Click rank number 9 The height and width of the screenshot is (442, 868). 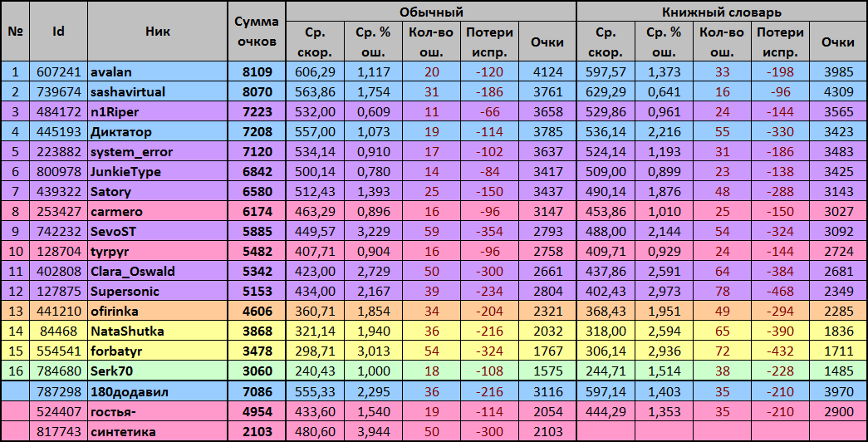click(x=16, y=232)
